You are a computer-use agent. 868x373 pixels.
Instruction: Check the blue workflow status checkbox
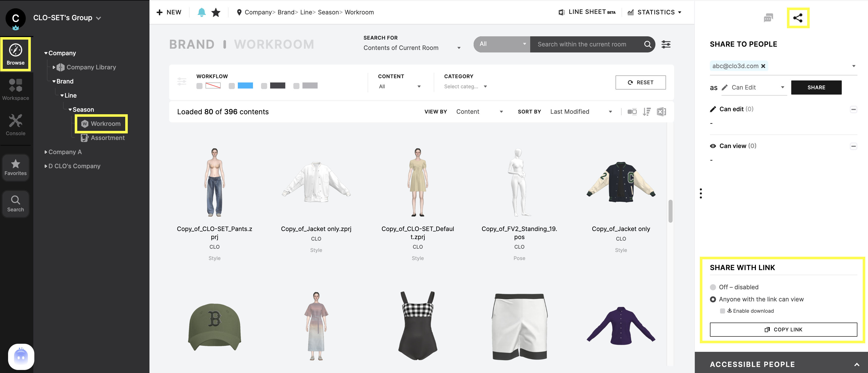pos(232,86)
